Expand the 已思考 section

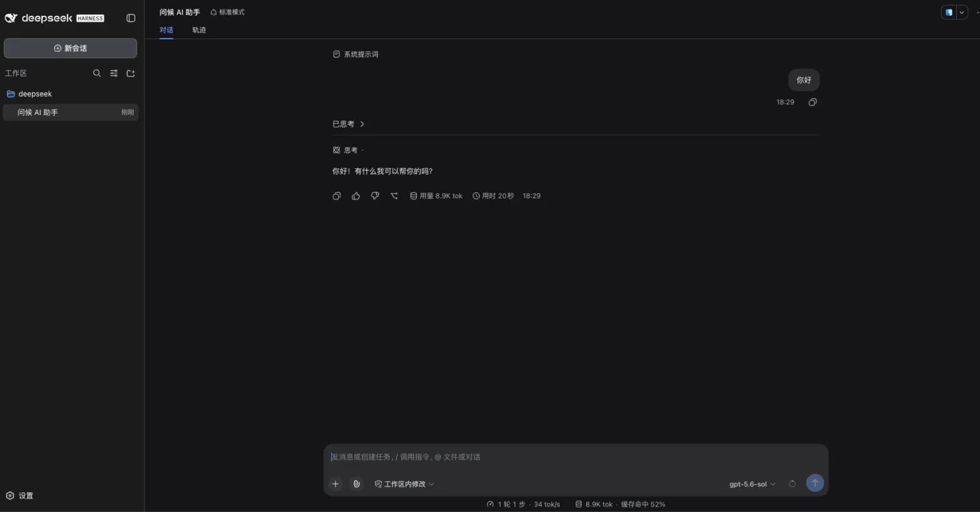pyautogui.click(x=349, y=124)
